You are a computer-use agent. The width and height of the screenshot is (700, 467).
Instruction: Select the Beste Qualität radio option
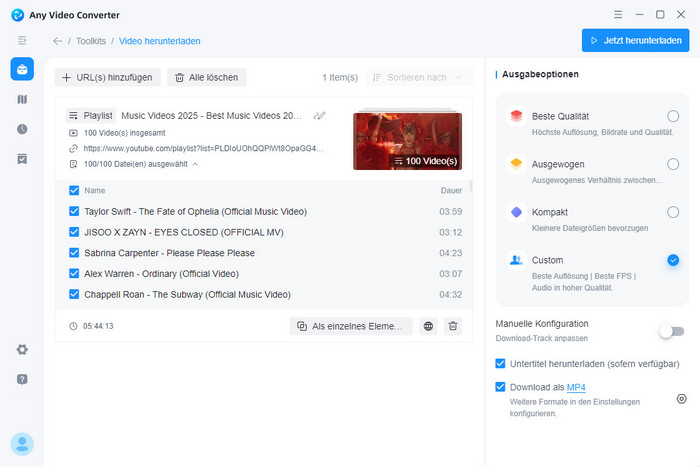coord(673,116)
